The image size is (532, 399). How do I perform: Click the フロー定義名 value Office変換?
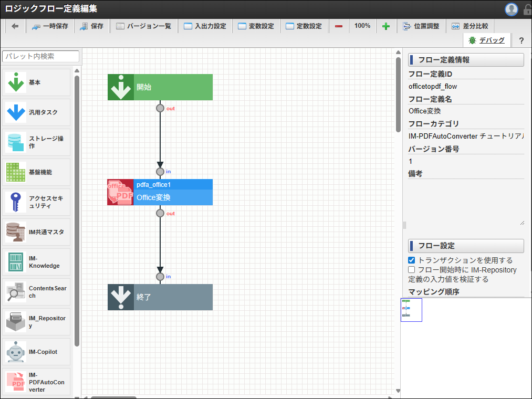coord(424,111)
